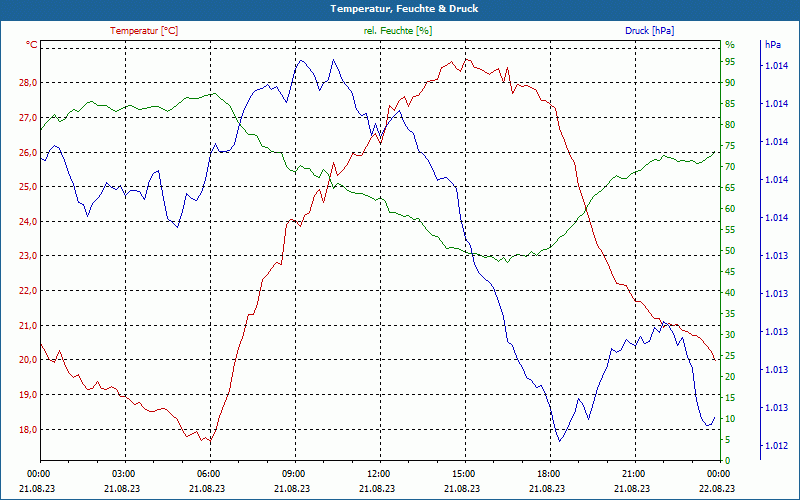
Task: Click the '60' humidity axis value
Action: (730, 208)
